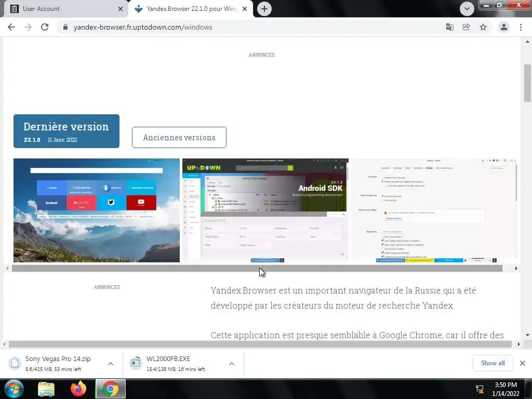Select Yandex.Browser 22.1.0 tab

coord(191,9)
